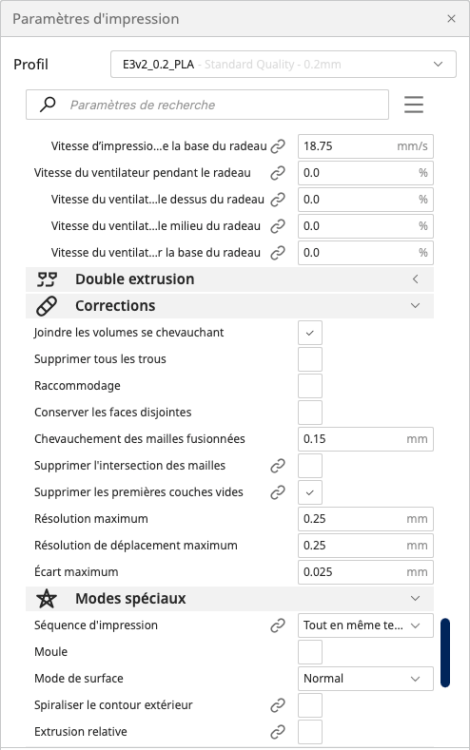Click the search magnifier icon
This screenshot has height=750, width=470.
[47, 104]
